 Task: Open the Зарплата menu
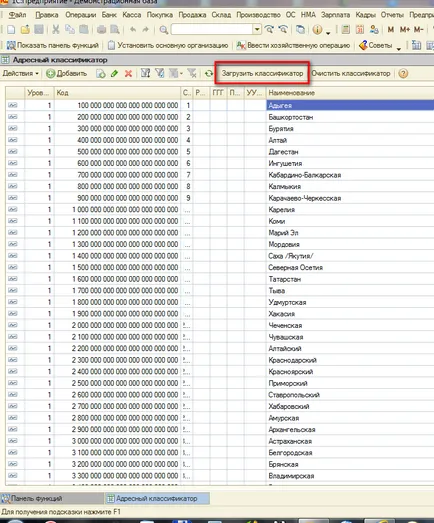point(335,15)
